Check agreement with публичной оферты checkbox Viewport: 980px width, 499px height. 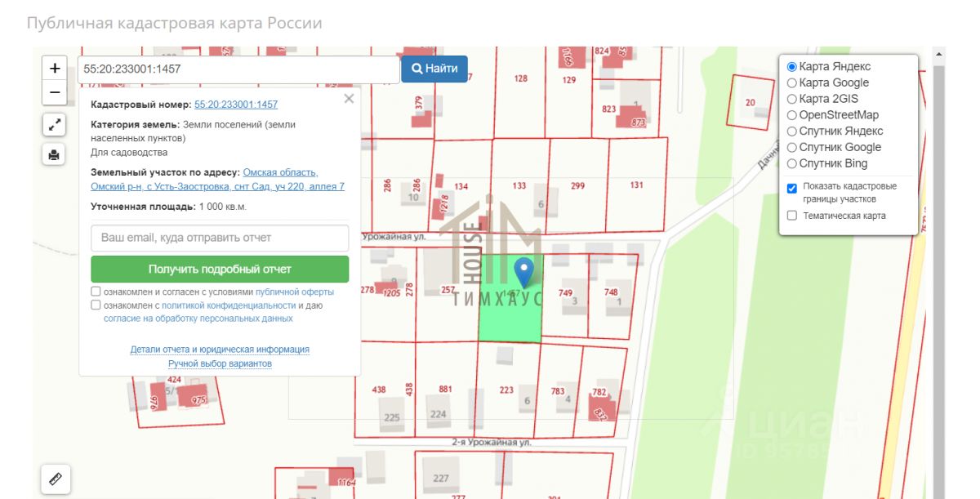click(96, 292)
